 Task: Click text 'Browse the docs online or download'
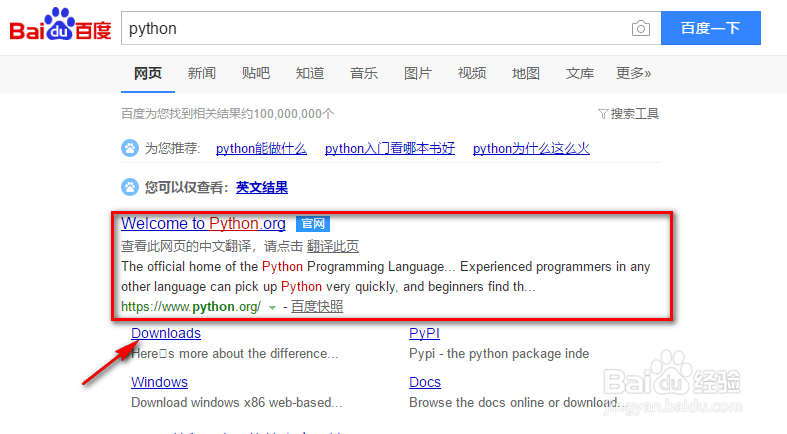(x=512, y=402)
